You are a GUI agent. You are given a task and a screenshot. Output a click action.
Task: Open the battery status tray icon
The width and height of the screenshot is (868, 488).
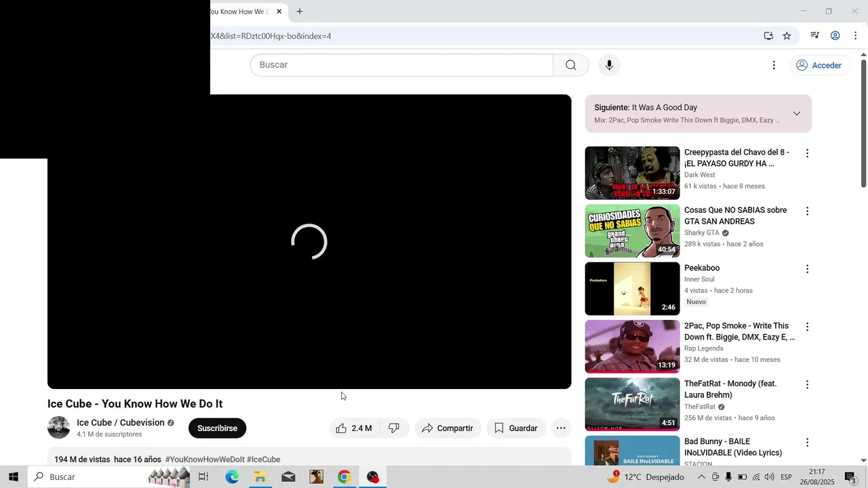click(743, 477)
